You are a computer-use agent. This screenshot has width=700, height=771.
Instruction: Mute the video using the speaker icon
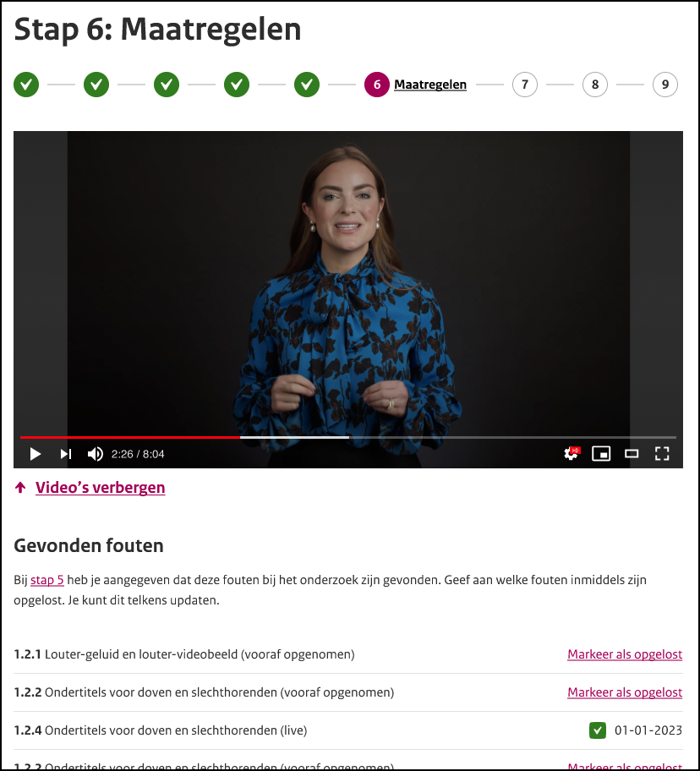[96, 454]
